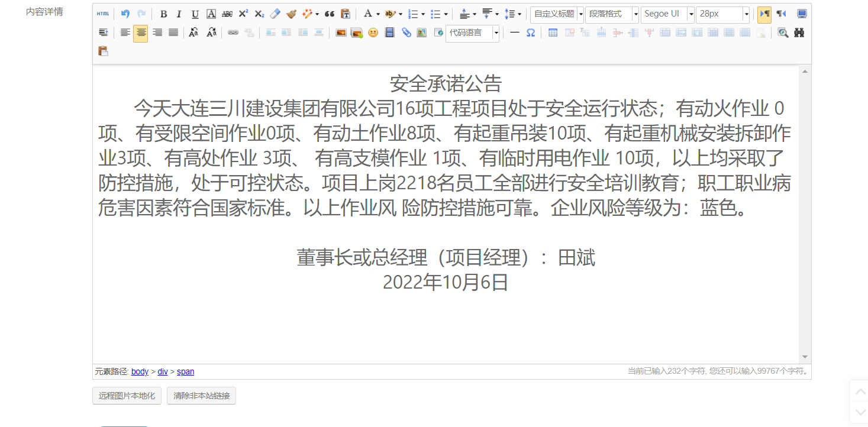Convert selected text to lowercase
The height and width of the screenshot is (427, 868).
(x=211, y=33)
